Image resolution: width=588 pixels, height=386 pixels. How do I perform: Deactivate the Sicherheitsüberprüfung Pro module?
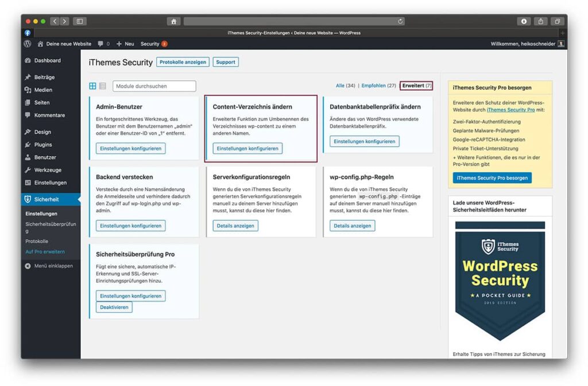113,307
